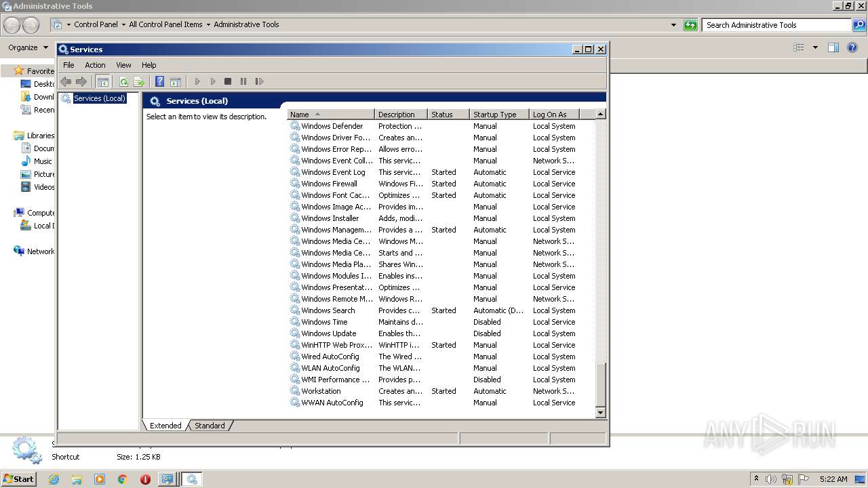Switch to the Standard tab
This screenshot has width=868, height=488.
(210, 426)
